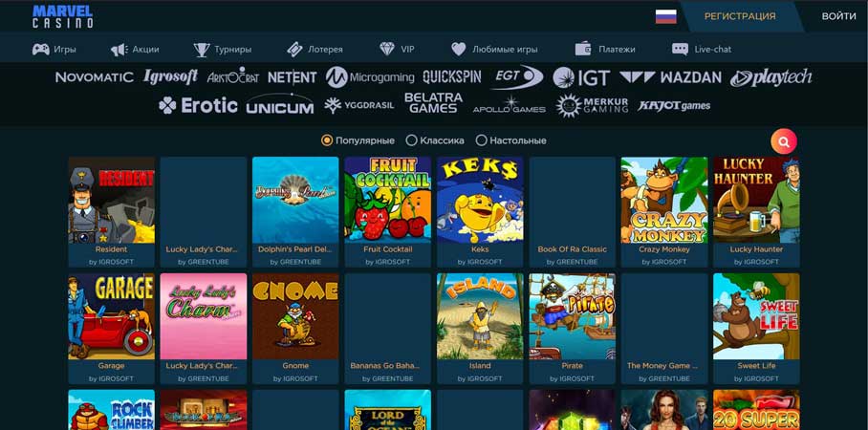Screen dimensions: 868x430
Task: Open the Live-chat menu item
Action: coord(703,49)
